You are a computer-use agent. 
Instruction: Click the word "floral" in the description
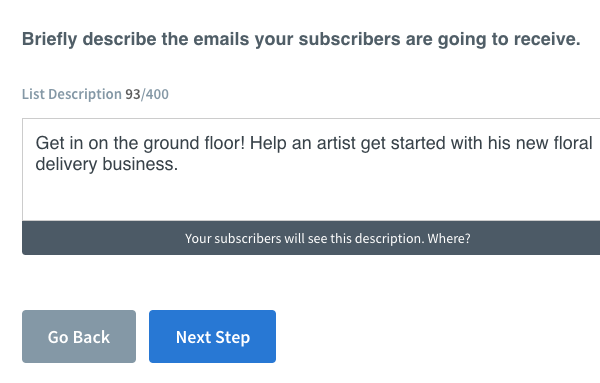[573, 143]
